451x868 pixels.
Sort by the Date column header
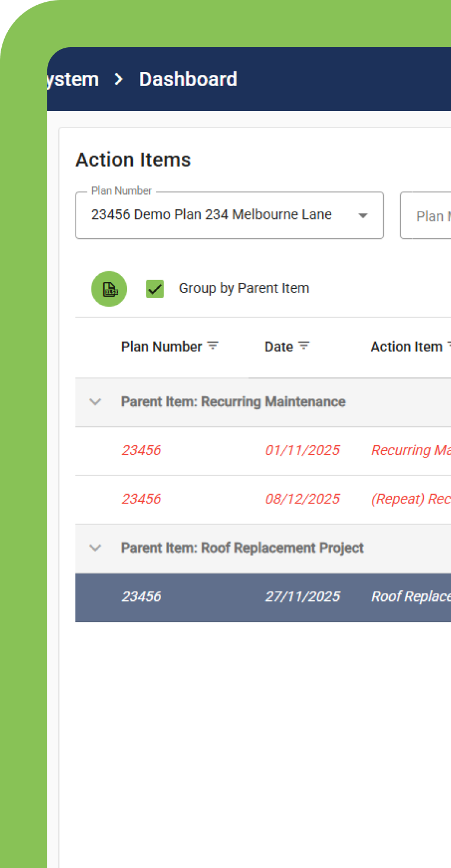click(279, 347)
